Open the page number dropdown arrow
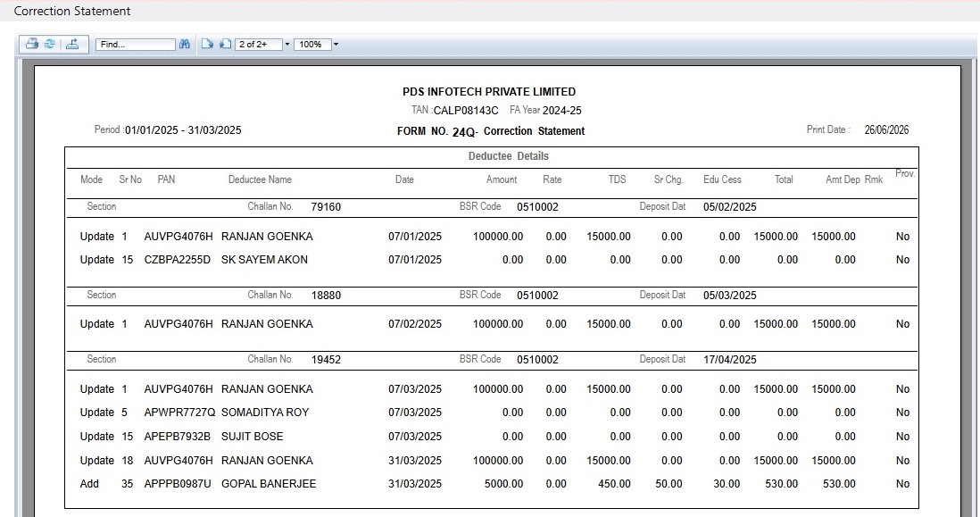 [287, 45]
